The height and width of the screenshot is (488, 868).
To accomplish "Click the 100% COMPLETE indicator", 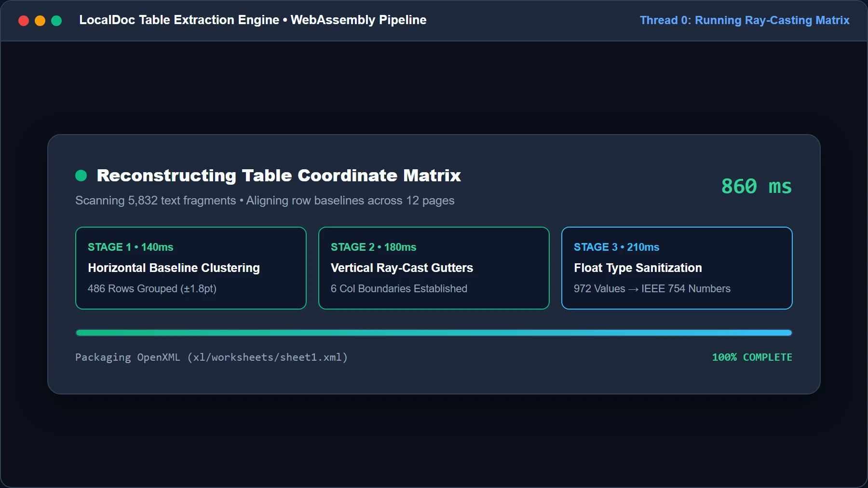I will 752,357.
